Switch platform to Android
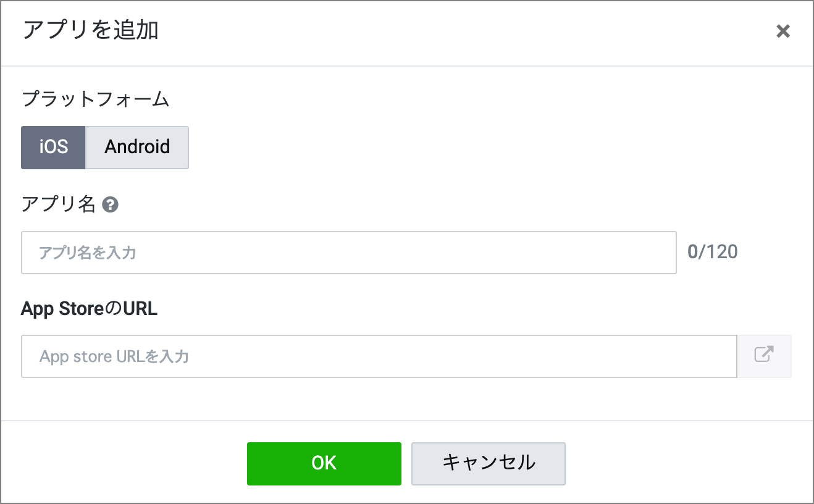This screenshot has width=814, height=504. click(137, 147)
